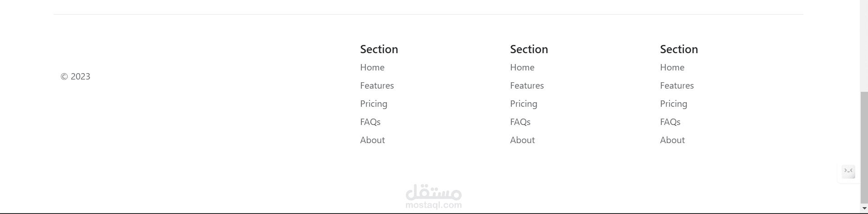Visit About in last Section column

pyautogui.click(x=672, y=140)
